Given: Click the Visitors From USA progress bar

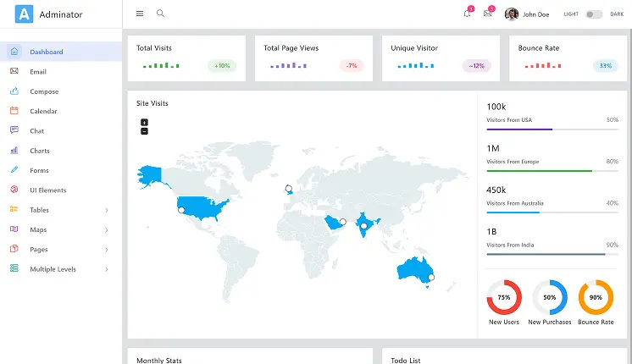Looking at the screenshot, I should pos(552,130).
